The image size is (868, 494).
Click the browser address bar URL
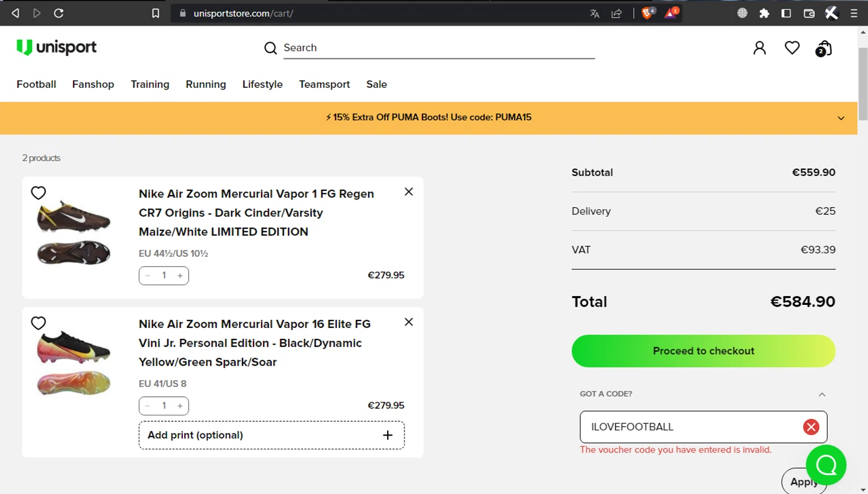pyautogui.click(x=244, y=13)
